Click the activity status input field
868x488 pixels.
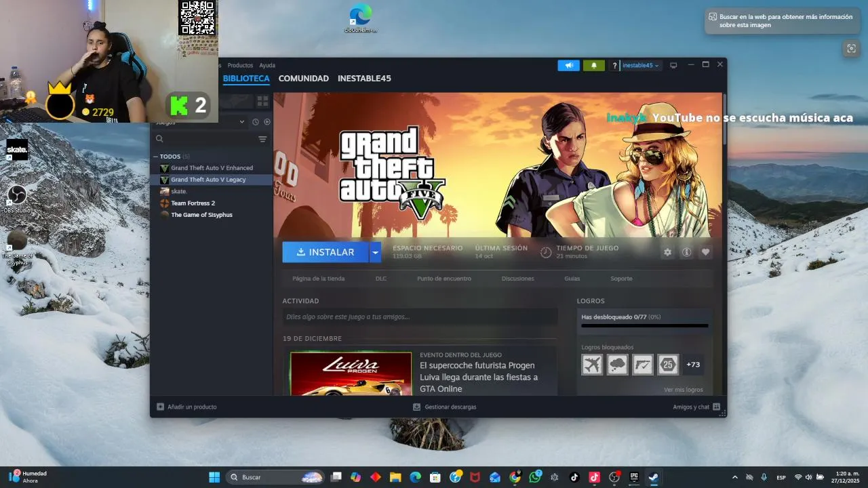coord(420,317)
